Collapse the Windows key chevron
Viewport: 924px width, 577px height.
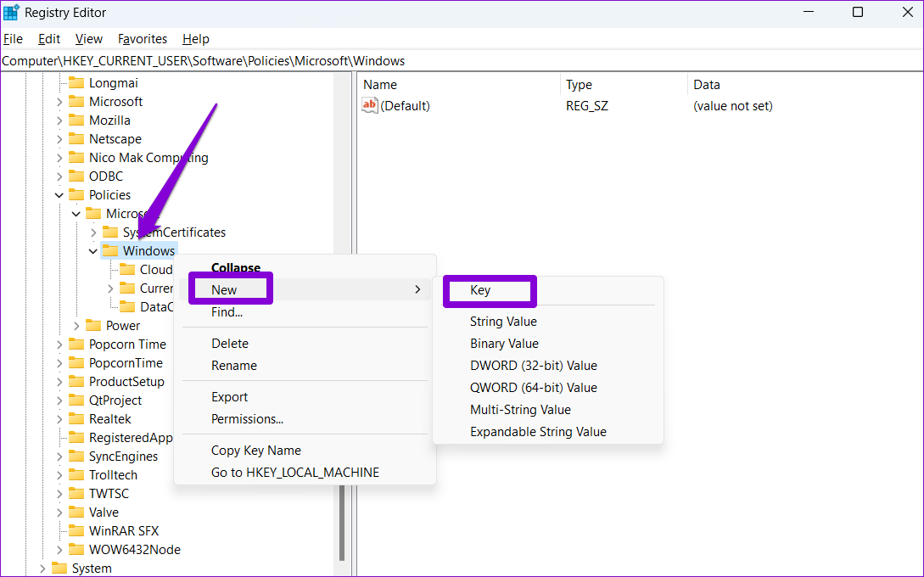[92, 251]
